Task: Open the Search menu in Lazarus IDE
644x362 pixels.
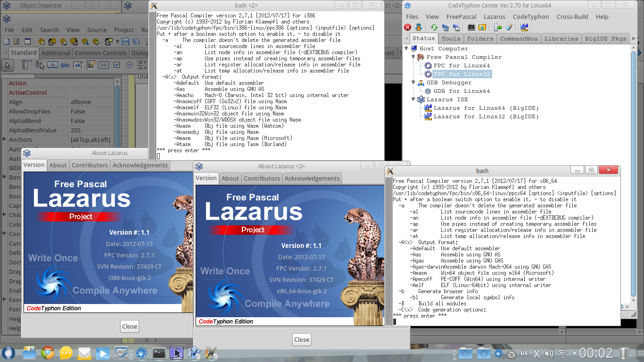Action: [49, 30]
